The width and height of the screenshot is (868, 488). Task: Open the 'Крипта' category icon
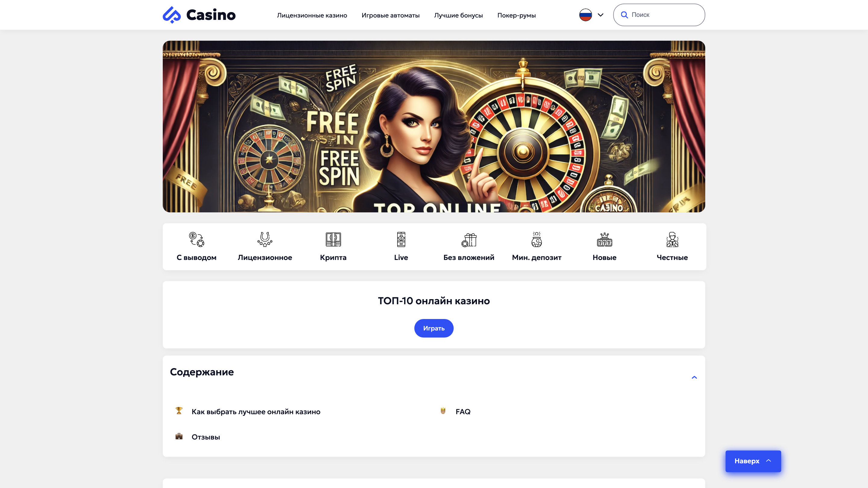coord(333,239)
